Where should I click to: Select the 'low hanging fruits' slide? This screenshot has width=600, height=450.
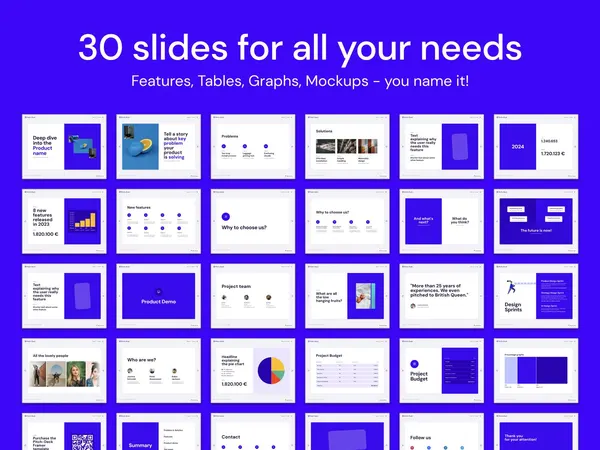347,296
